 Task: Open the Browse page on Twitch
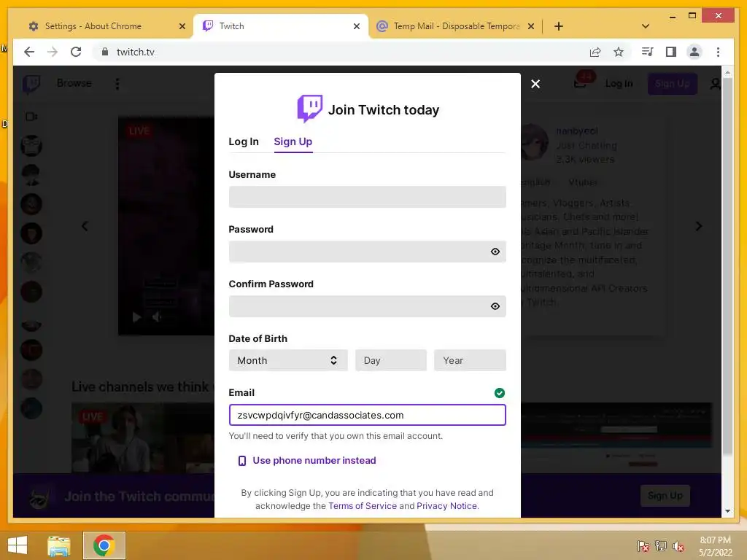(x=74, y=83)
